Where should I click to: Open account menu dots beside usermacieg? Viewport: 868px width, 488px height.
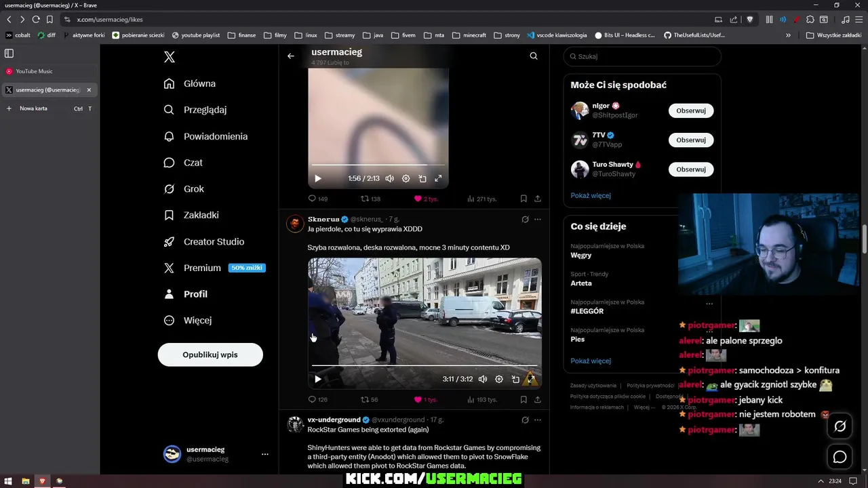click(x=265, y=454)
